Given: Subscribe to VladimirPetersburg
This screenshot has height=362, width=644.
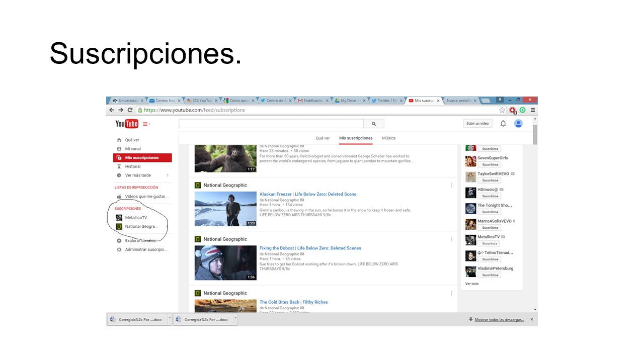Looking at the screenshot, I should tap(490, 275).
